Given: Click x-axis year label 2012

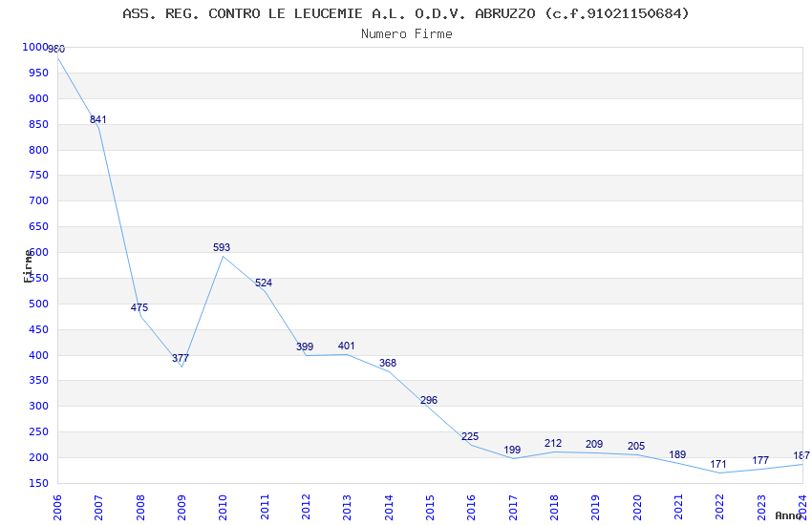Looking at the screenshot, I should pyautogui.click(x=306, y=508).
